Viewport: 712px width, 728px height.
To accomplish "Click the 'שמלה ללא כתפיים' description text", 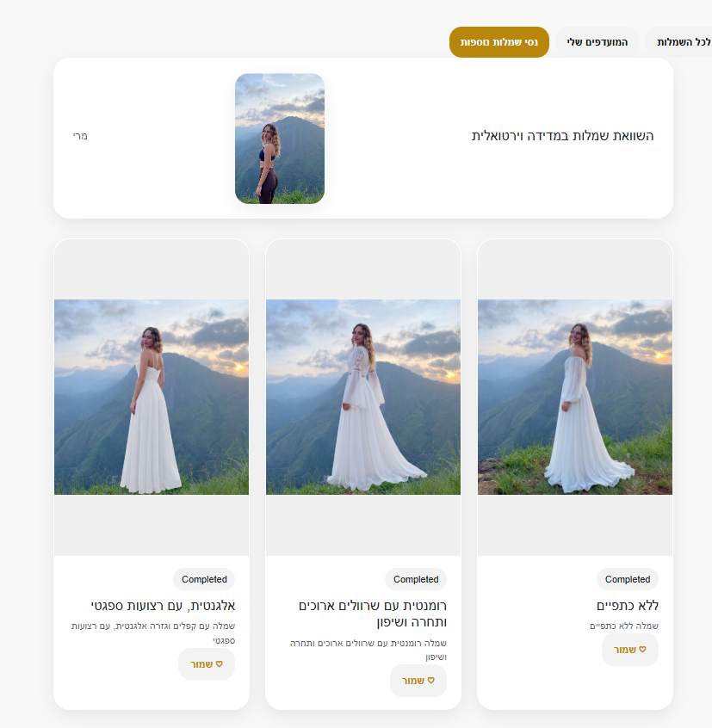I will (x=624, y=626).
